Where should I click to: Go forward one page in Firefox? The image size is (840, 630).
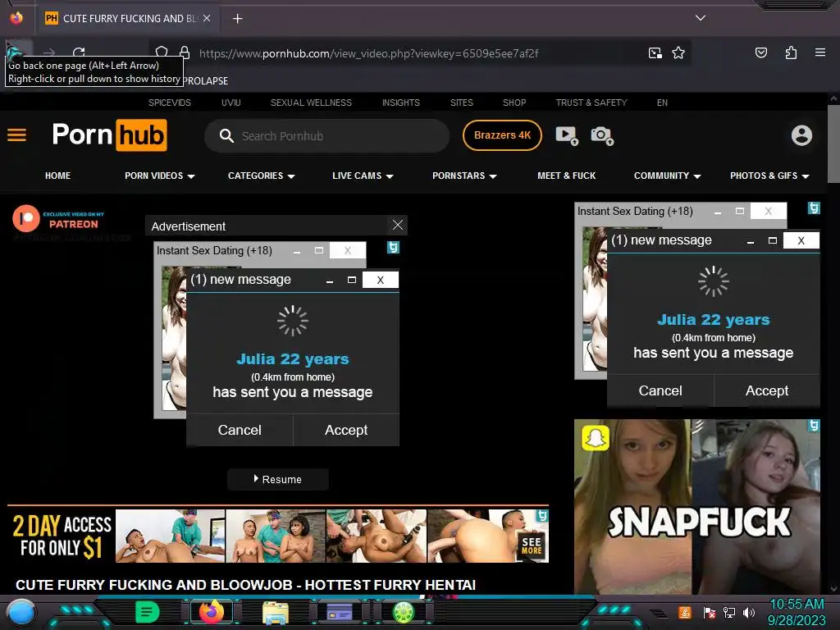coord(49,52)
